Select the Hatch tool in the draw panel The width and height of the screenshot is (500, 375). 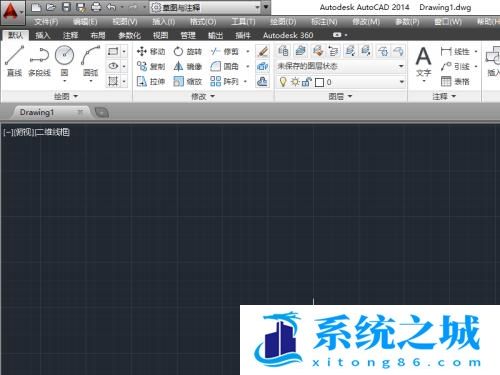113,81
